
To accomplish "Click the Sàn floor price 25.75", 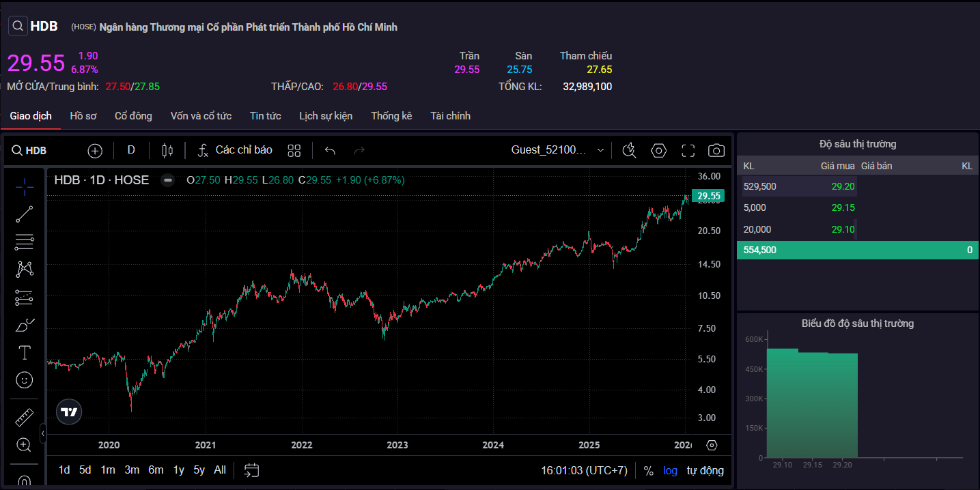I will [520, 70].
